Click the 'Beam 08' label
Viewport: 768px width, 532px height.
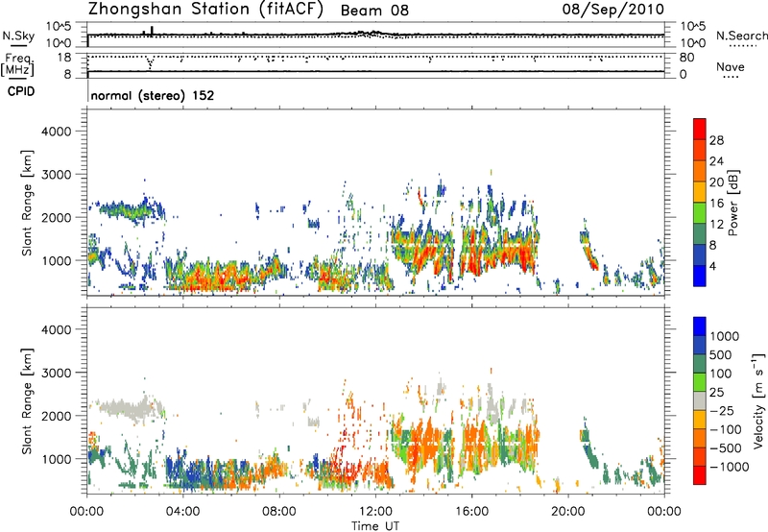(x=374, y=11)
